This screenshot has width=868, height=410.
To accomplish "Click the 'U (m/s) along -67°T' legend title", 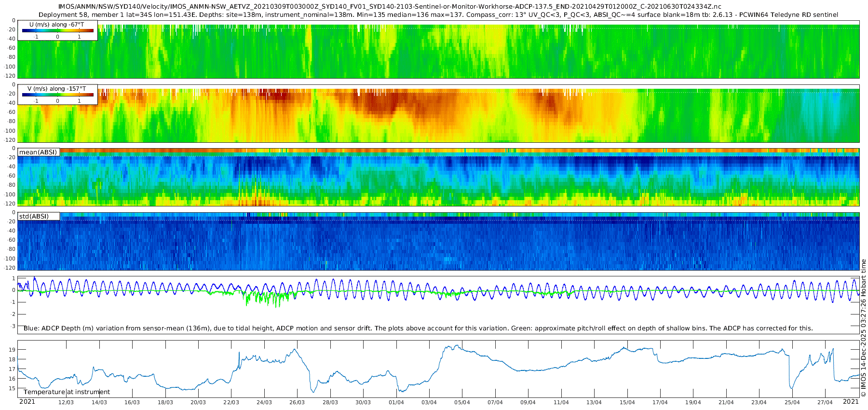I will click(56, 25).
